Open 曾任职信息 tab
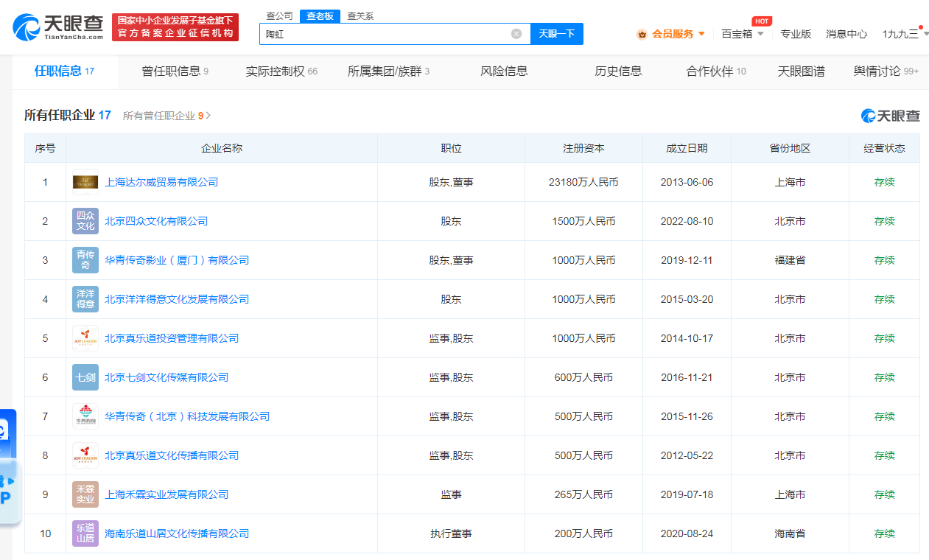 pyautogui.click(x=175, y=71)
